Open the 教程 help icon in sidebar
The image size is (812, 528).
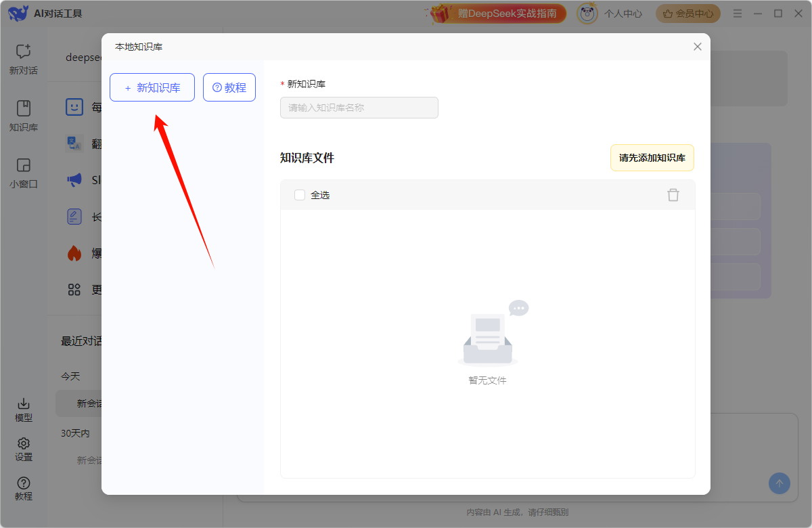24,483
